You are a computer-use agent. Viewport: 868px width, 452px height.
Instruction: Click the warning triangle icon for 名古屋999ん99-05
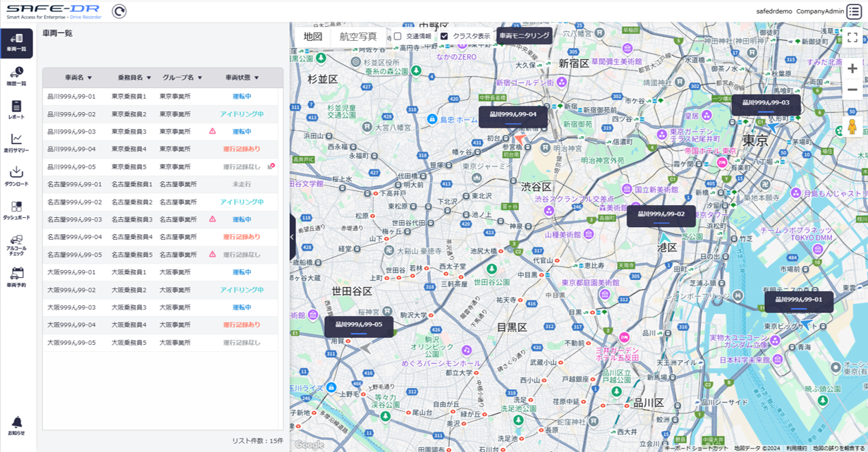tap(212, 255)
